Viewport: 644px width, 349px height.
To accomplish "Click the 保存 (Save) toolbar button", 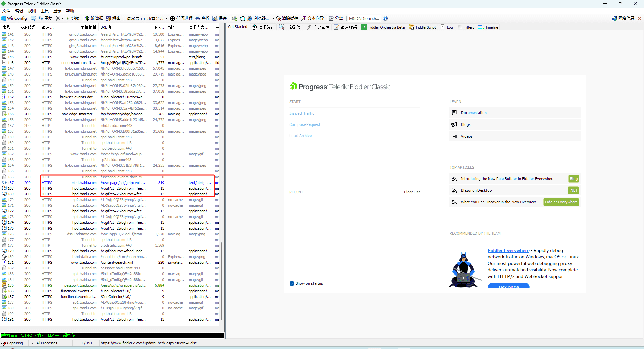I will (x=220, y=18).
